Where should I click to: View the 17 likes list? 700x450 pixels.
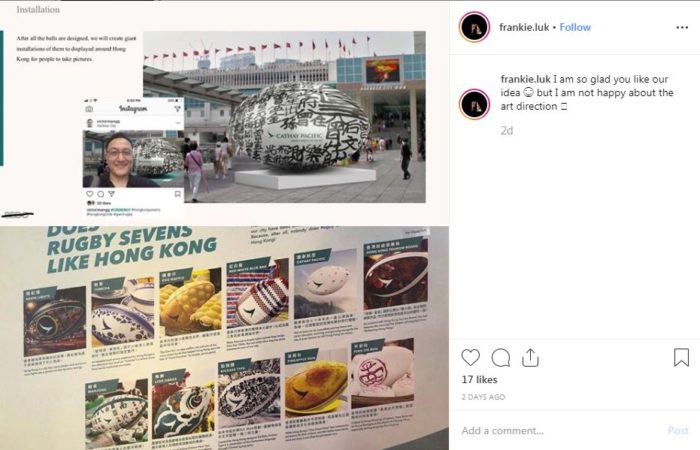pyautogui.click(x=479, y=379)
